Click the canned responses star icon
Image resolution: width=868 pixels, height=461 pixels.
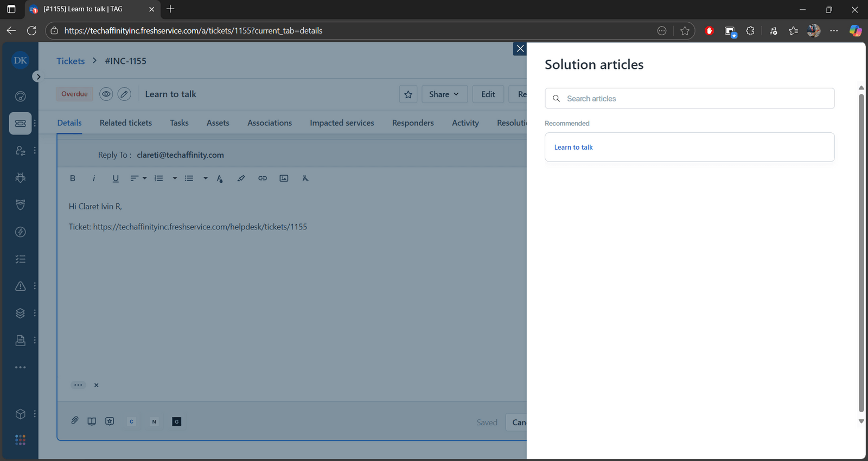tap(110, 421)
